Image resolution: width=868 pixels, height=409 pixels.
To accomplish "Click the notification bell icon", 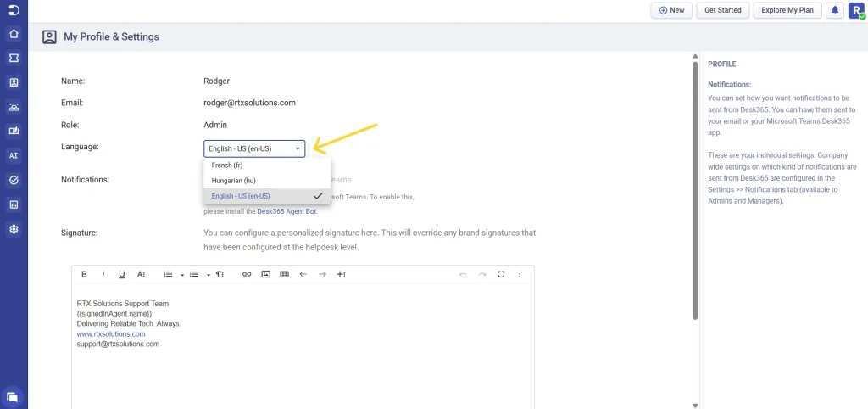I will point(835,10).
